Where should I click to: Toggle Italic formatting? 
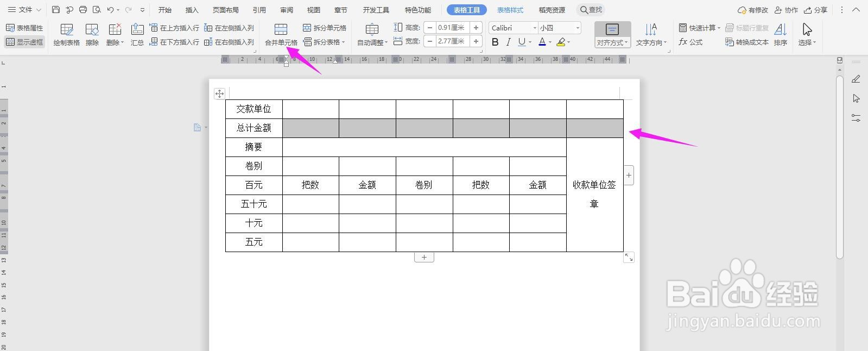pyautogui.click(x=508, y=42)
